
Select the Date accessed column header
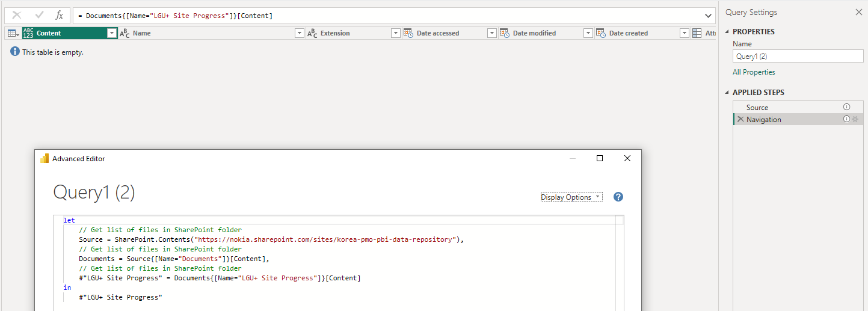pos(450,33)
